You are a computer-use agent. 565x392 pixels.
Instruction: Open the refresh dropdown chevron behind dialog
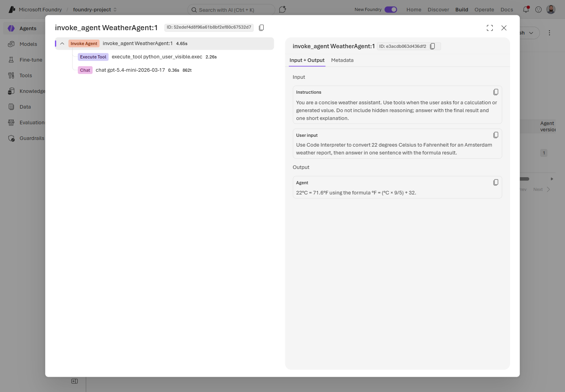pyautogui.click(x=531, y=33)
